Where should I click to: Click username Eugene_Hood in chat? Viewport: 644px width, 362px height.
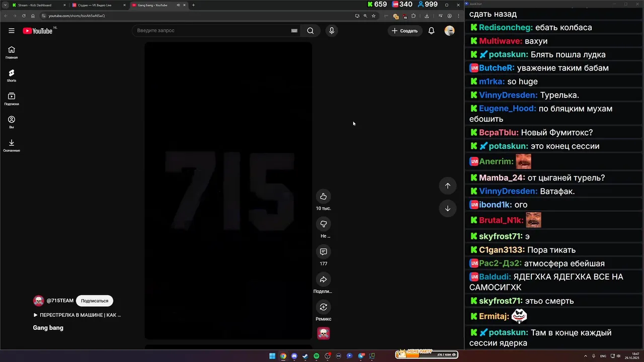[x=508, y=109]
